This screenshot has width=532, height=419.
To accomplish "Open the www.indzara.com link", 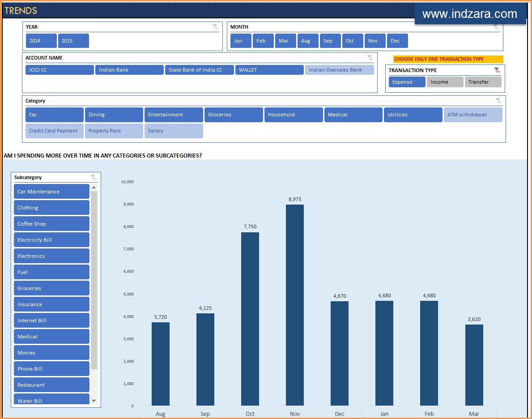I will click(469, 14).
